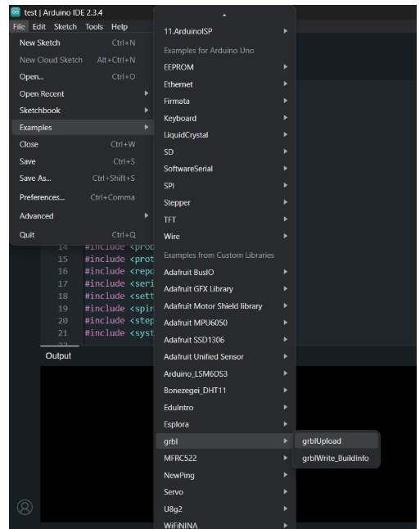Select Save As... menu entry

(x=83, y=179)
